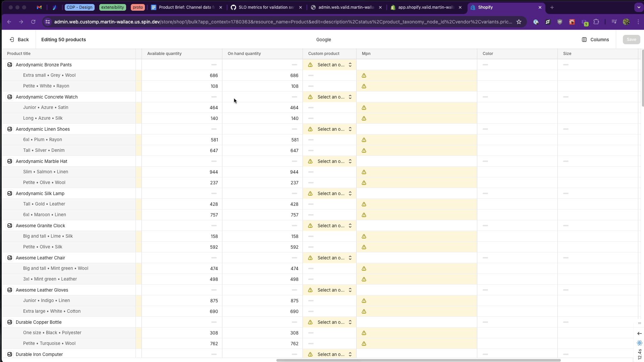Click the product icon beside Aerodynamic Linen Shoes
Viewport: 644px width, 362px height.
pos(10,129)
